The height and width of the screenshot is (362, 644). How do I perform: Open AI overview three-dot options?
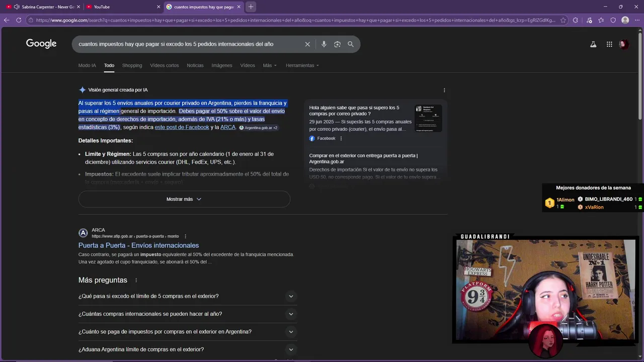coord(444,90)
